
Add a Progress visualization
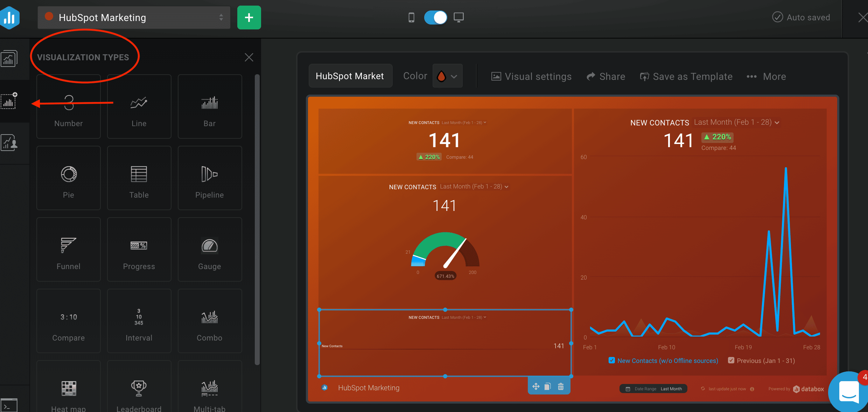139,249
